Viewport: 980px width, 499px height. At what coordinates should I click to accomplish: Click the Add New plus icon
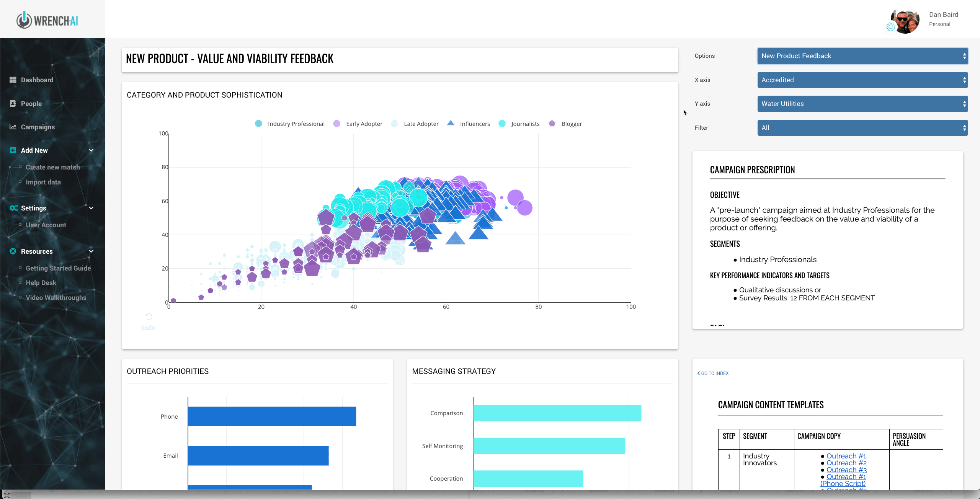13,150
